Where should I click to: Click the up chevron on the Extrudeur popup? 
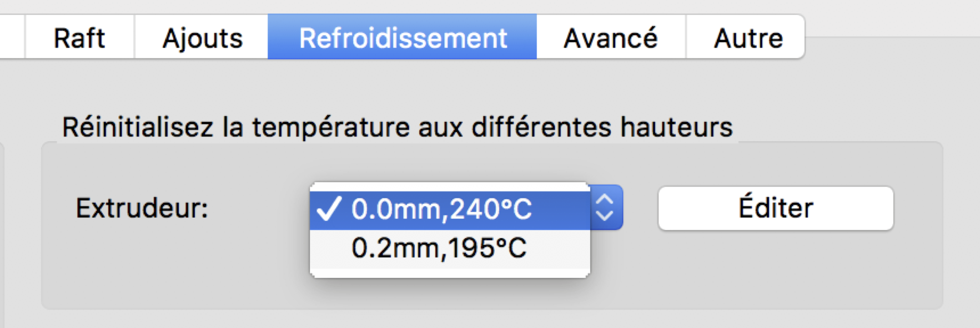click(x=605, y=199)
